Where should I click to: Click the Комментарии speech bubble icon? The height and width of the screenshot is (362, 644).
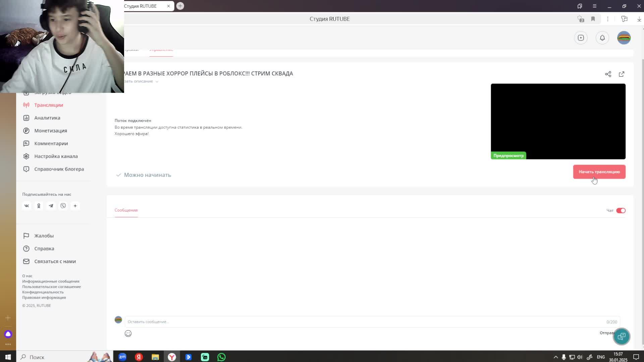coord(26,143)
